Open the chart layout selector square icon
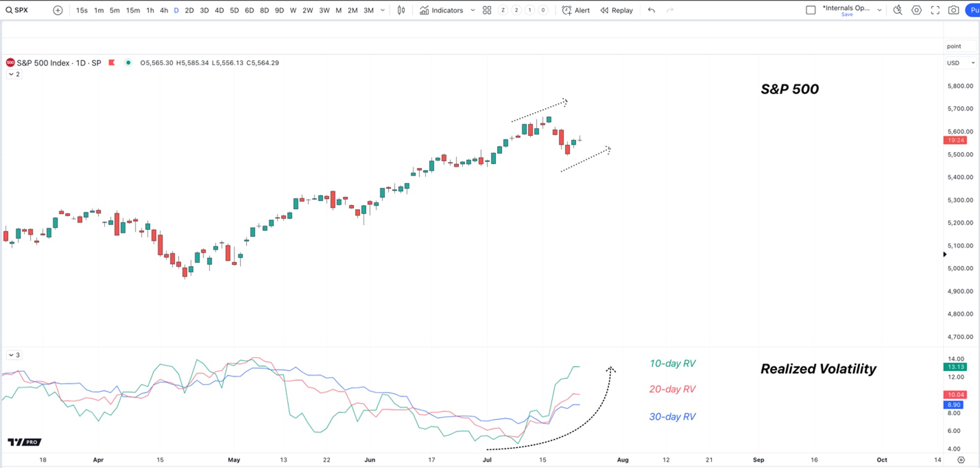Screen dimensions: 980x468 (x=811, y=10)
